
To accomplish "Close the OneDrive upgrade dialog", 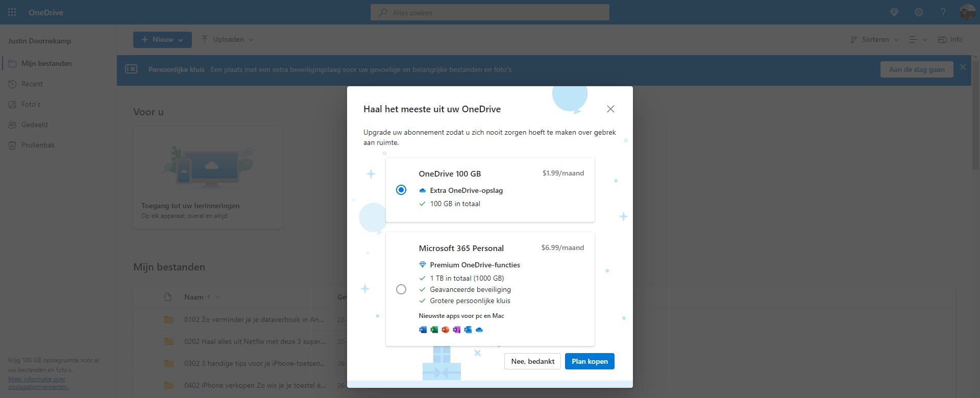I will pyautogui.click(x=610, y=109).
